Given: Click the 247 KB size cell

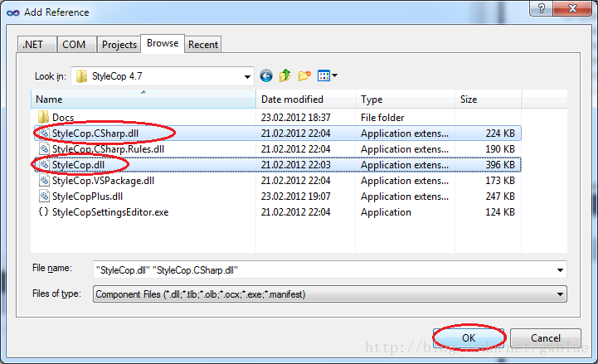Looking at the screenshot, I should click(500, 197).
